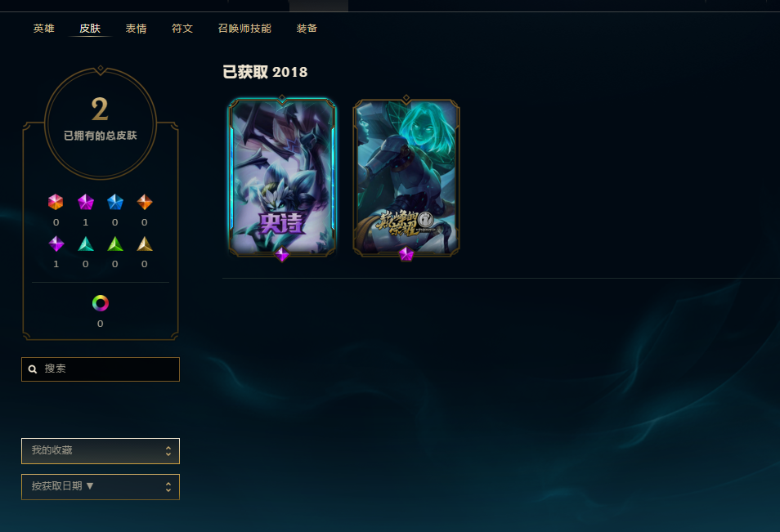Image resolution: width=780 pixels, height=532 pixels.
Task: Click the rainbow chroma ring icon
Action: (100, 303)
